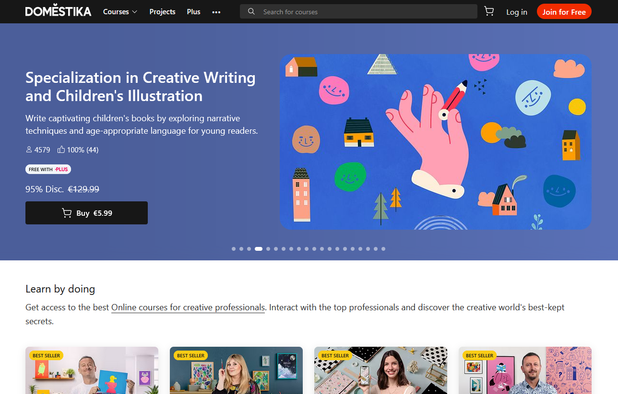Click the 95% Disc. €129.99 price text

pyautogui.click(x=62, y=190)
